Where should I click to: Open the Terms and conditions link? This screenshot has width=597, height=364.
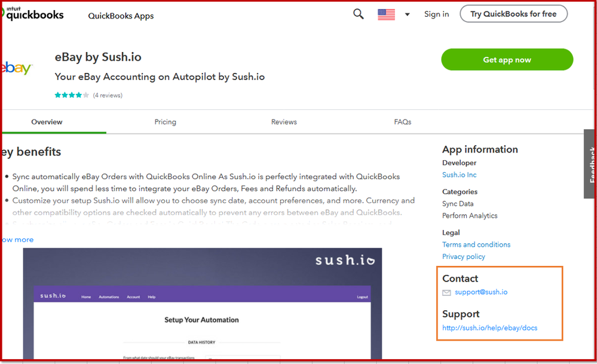pos(476,244)
